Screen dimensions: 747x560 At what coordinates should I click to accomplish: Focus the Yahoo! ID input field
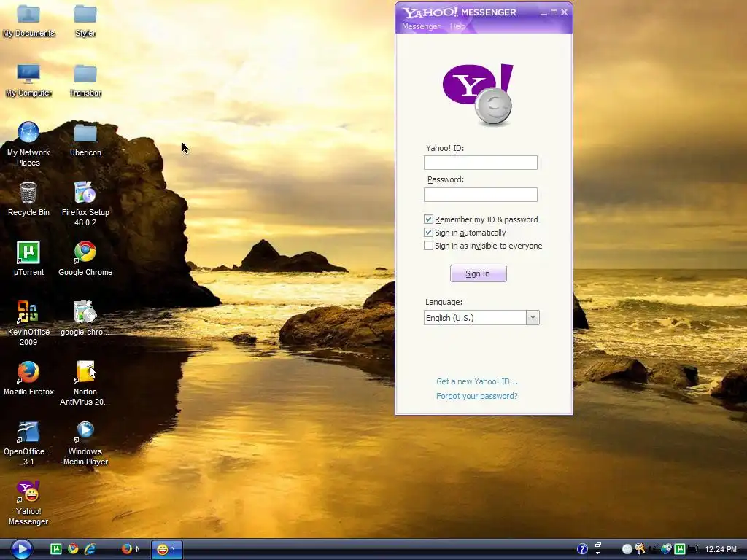coord(481,163)
